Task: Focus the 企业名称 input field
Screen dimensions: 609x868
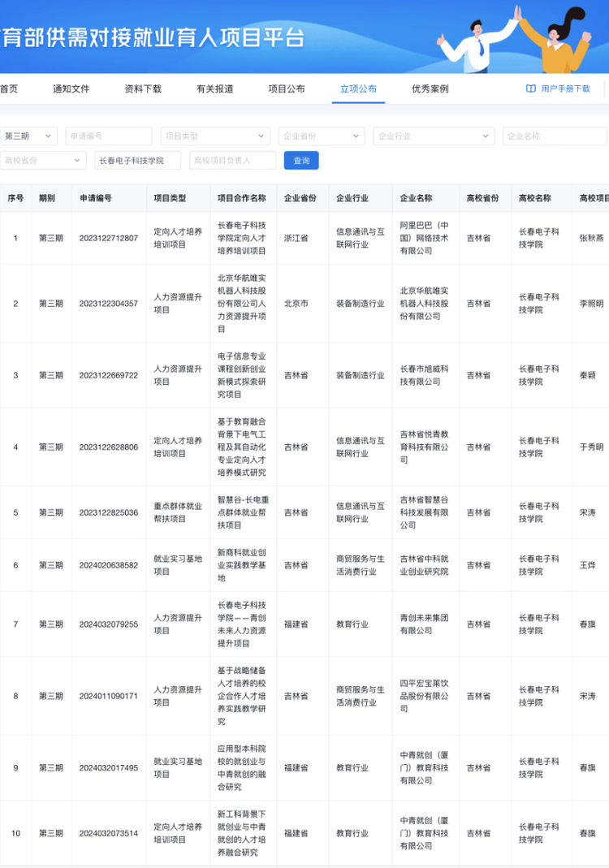Action: tap(555, 136)
